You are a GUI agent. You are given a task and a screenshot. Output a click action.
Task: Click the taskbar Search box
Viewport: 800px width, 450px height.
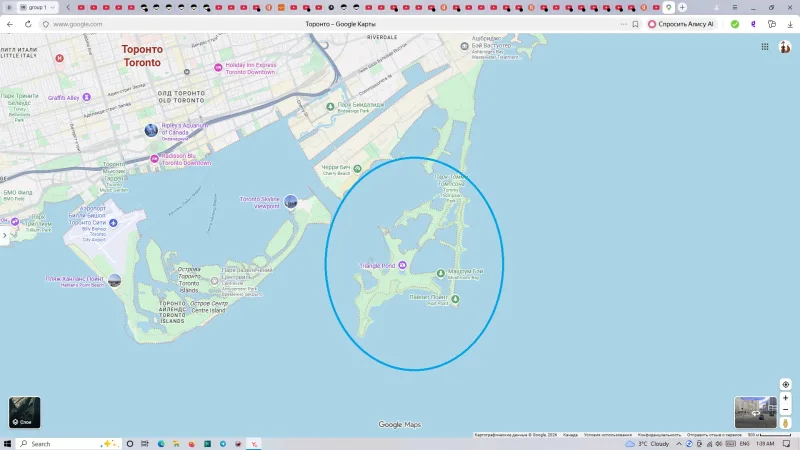(x=69, y=444)
